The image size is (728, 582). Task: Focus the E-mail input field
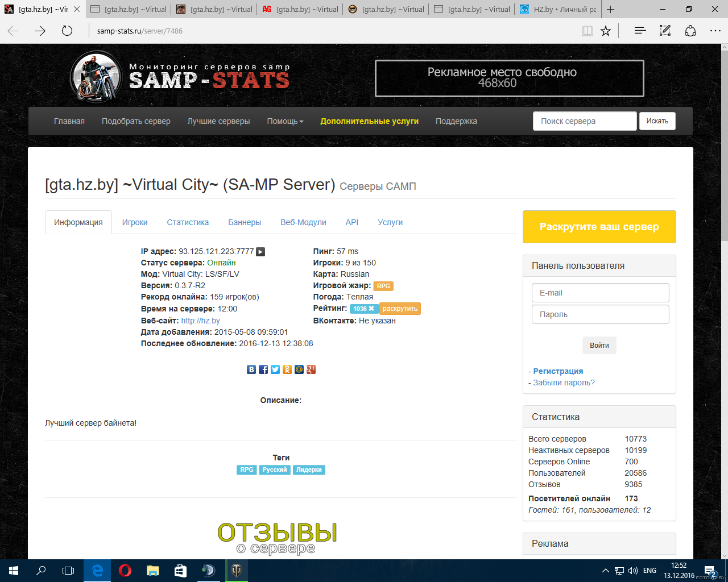pyautogui.click(x=600, y=293)
